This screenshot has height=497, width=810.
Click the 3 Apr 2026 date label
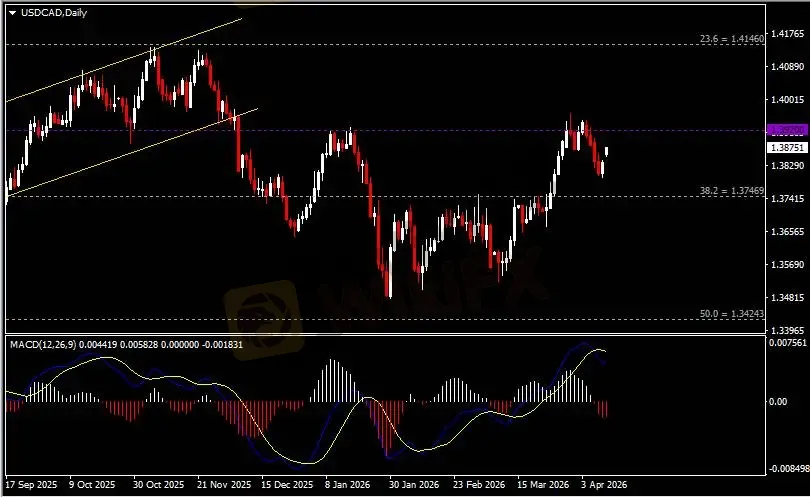click(x=603, y=485)
